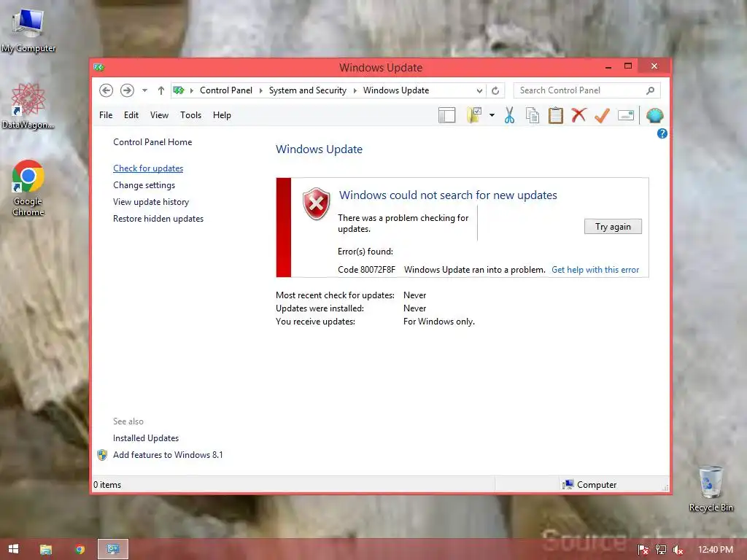The height and width of the screenshot is (560, 747).
Task: Open the recent locations dropdown arrow
Action: (x=144, y=90)
